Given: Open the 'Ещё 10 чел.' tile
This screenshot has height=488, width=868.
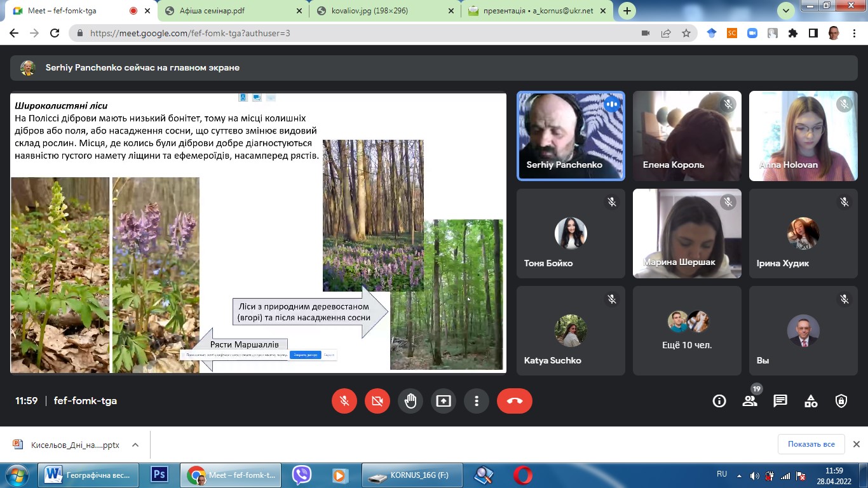Looking at the screenshot, I should (x=687, y=330).
